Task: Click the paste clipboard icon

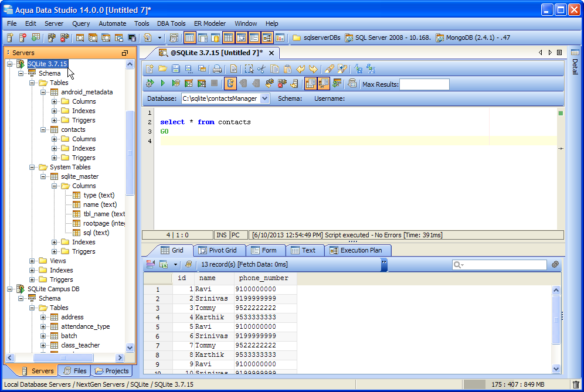Action: click(x=287, y=69)
